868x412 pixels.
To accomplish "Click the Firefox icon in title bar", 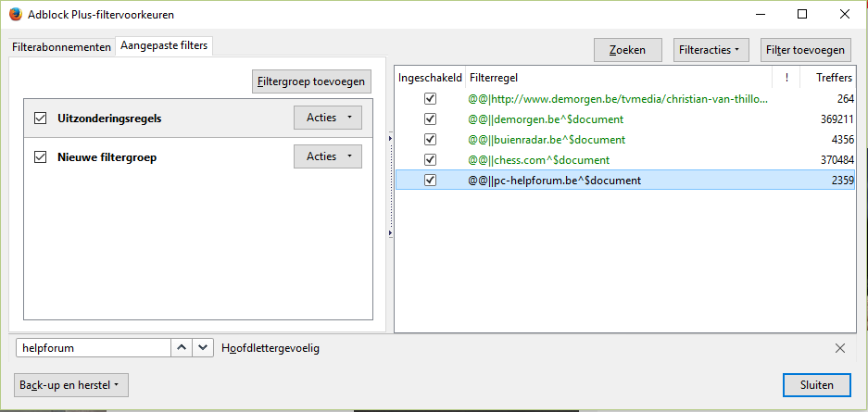I will [16, 15].
